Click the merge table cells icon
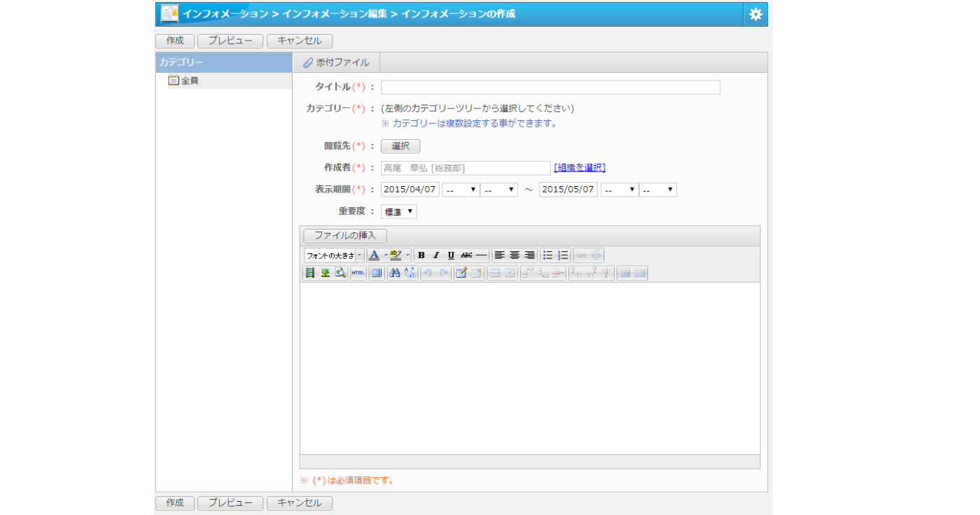Image resolution: width=980 pixels, height=515 pixels. click(x=640, y=273)
